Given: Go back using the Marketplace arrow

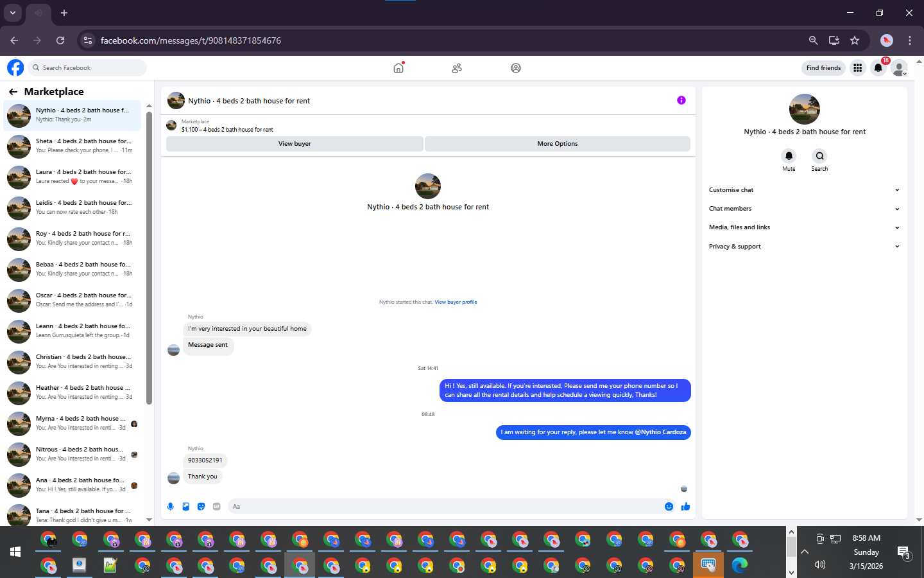Looking at the screenshot, I should tap(13, 92).
